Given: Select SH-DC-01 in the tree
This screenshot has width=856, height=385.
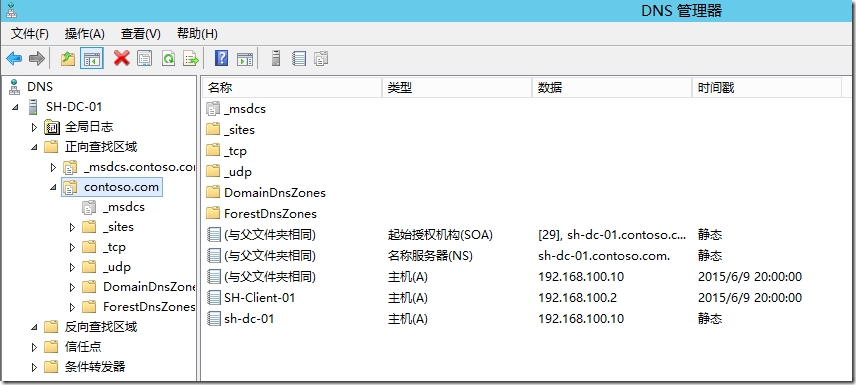Looking at the screenshot, I should [x=74, y=107].
